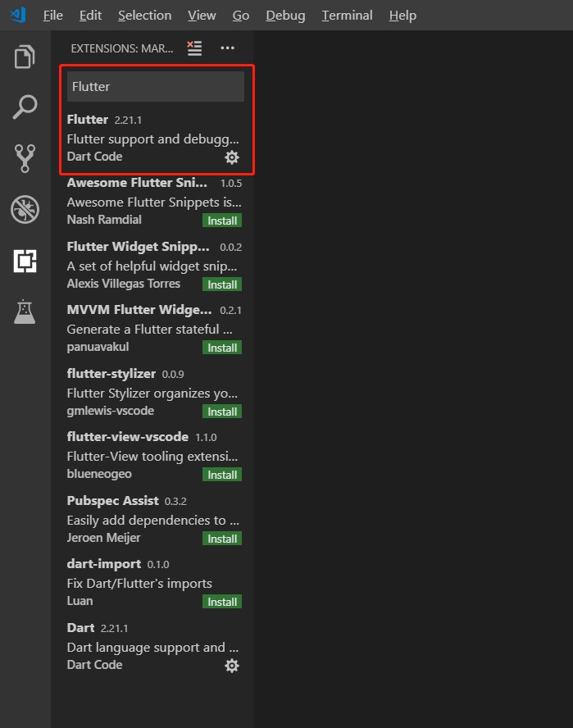
Task: Install MVVM Flutter Widget extension
Action: [222, 348]
